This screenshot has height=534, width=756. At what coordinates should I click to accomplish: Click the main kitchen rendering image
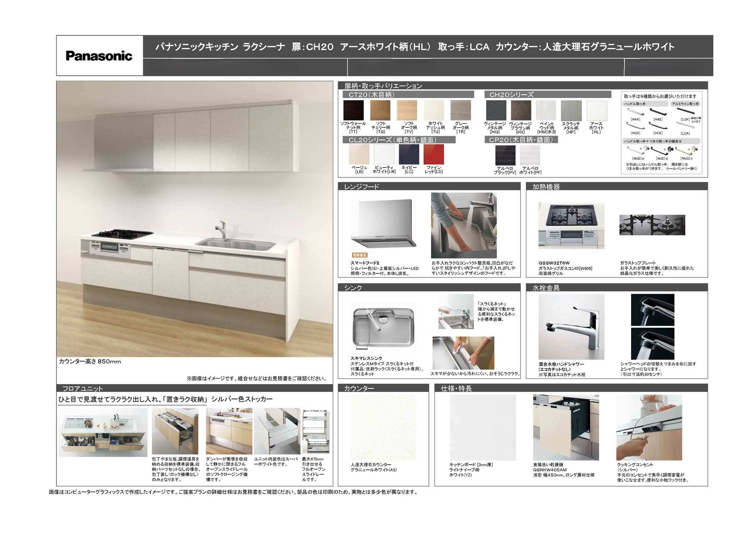194,219
